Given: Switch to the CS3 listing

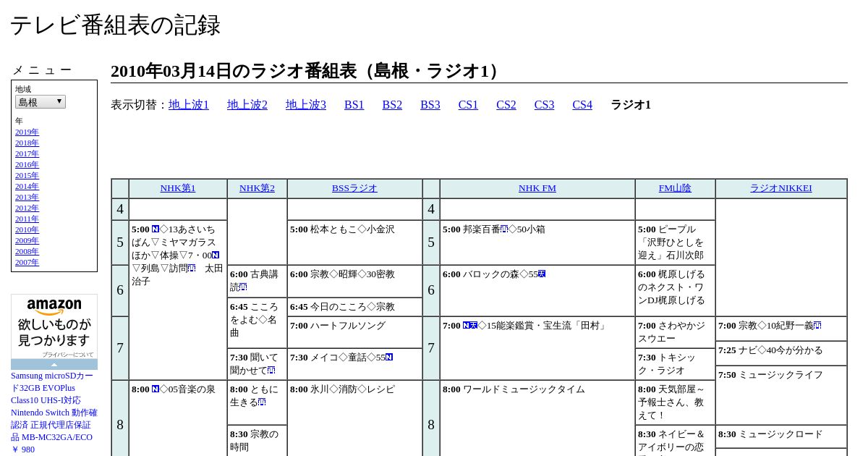Looking at the screenshot, I should (x=544, y=105).
